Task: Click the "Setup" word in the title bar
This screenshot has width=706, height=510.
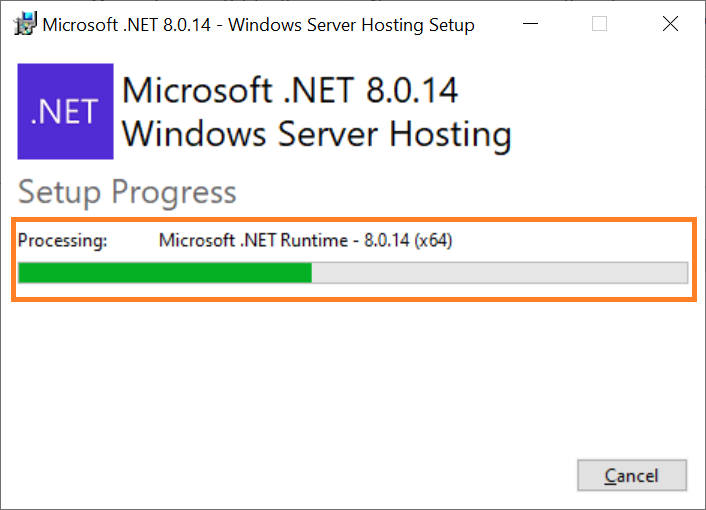Action: click(452, 26)
